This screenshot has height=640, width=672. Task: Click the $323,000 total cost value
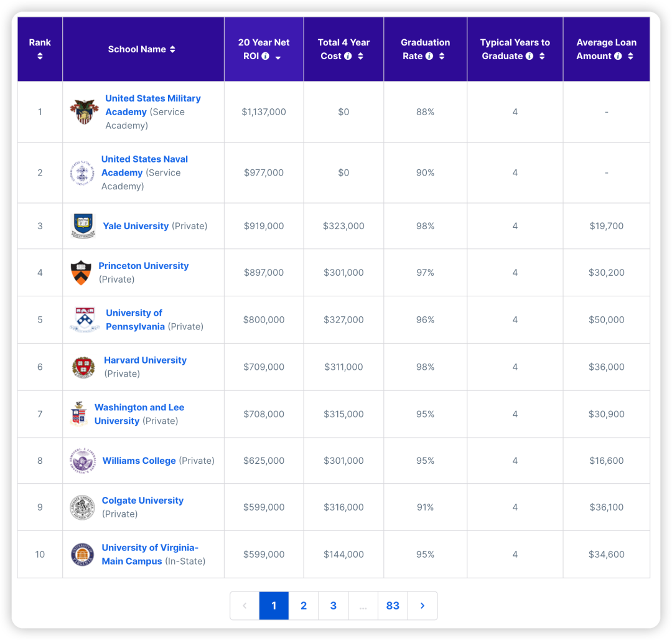pyautogui.click(x=343, y=226)
